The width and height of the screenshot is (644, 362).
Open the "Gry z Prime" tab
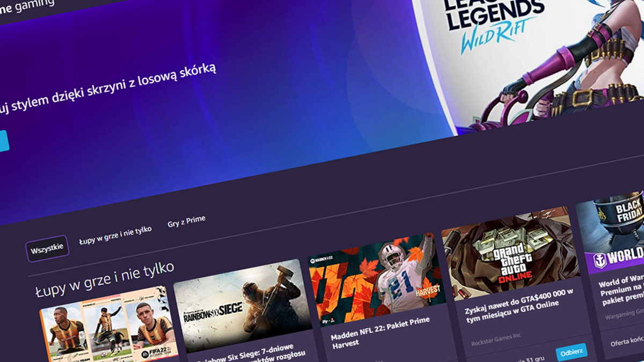click(186, 220)
